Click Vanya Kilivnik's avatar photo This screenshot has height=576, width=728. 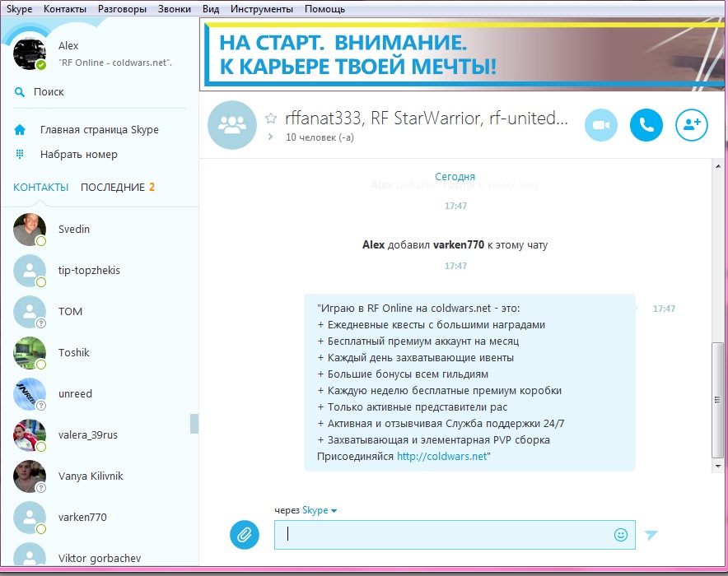click(30, 476)
